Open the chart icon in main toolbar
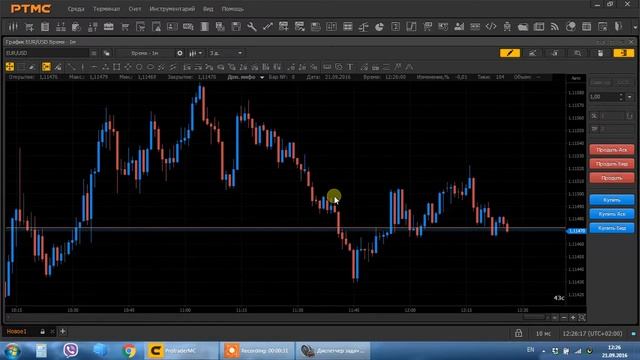The image size is (640, 360). (x=13, y=27)
